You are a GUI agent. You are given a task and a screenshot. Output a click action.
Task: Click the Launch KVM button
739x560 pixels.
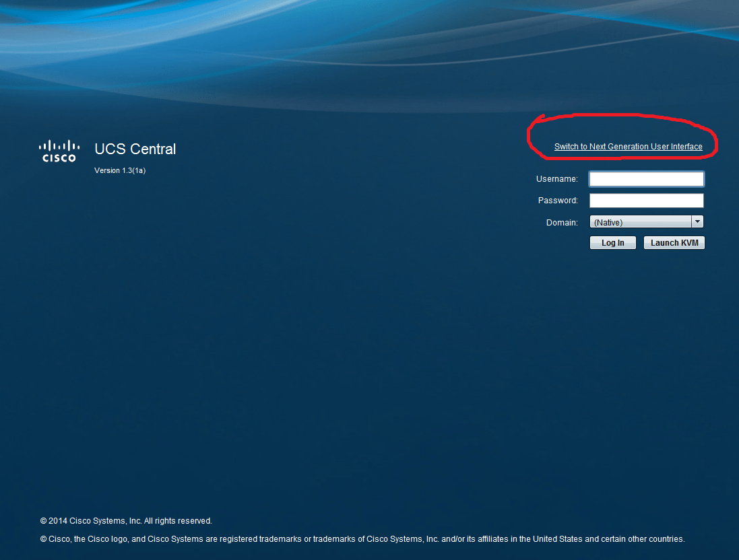tap(674, 242)
